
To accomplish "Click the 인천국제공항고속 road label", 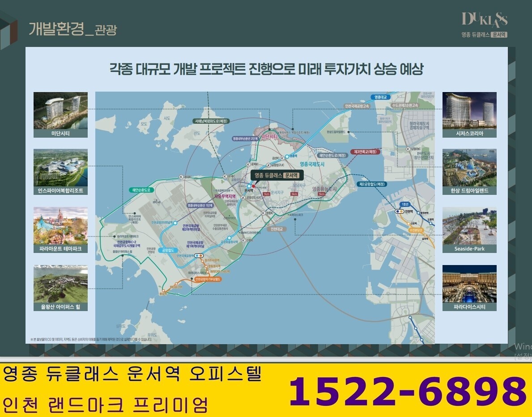I will 357,106.
